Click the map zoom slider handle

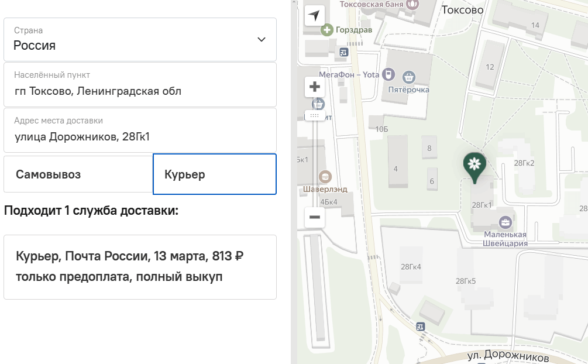pos(315,116)
